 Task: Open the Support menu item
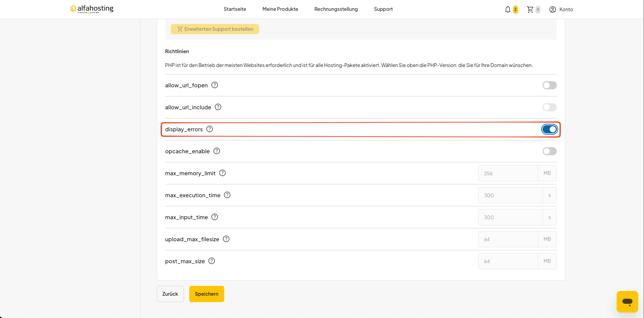[x=383, y=9]
